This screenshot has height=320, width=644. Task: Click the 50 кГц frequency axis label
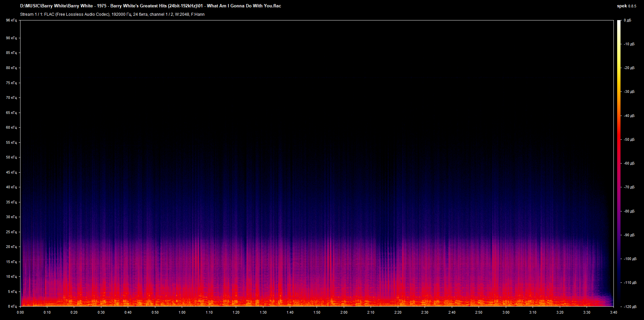click(x=11, y=157)
